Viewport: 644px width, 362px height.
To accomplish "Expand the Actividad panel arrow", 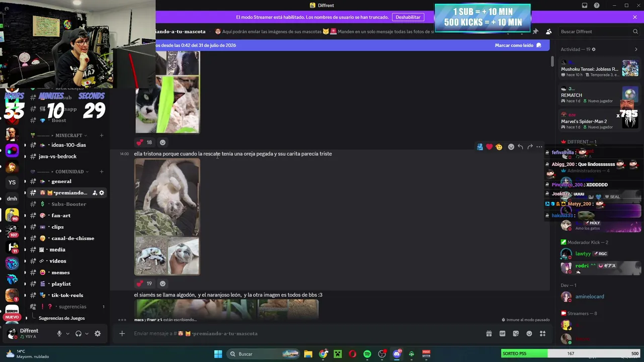I will (636, 49).
